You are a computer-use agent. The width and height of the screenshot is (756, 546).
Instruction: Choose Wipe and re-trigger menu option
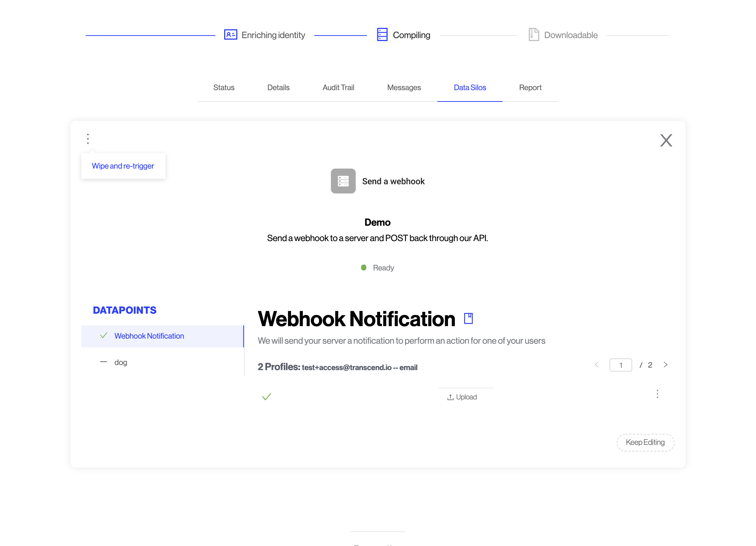click(123, 166)
